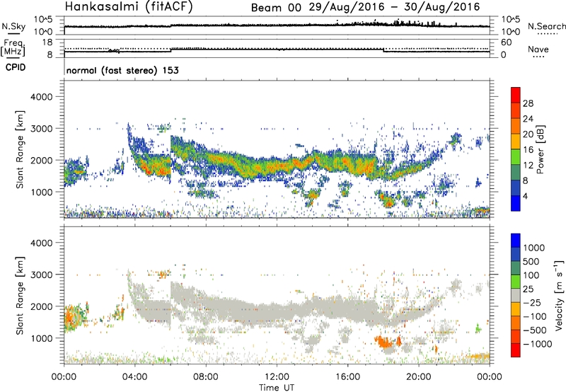Click the 'Beam 00' label

click(276, 8)
